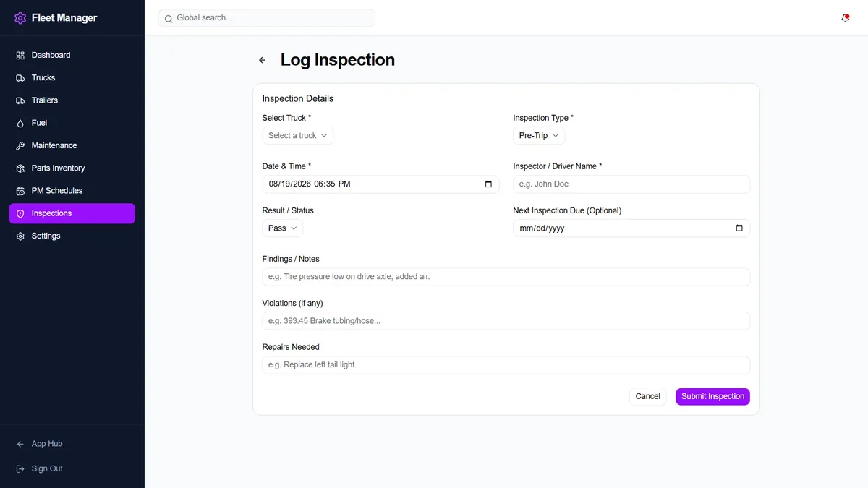Open notifications via the bell icon

[846, 18]
